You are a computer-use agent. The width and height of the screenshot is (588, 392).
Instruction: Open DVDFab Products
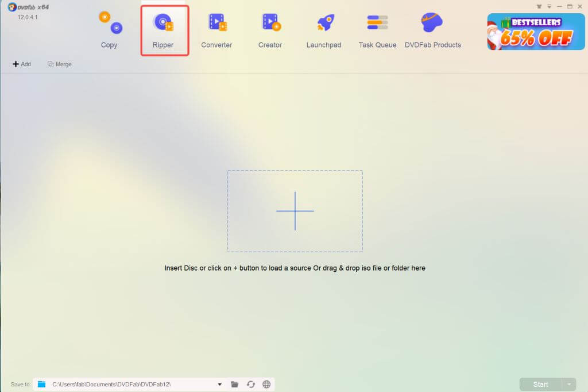coord(433,30)
